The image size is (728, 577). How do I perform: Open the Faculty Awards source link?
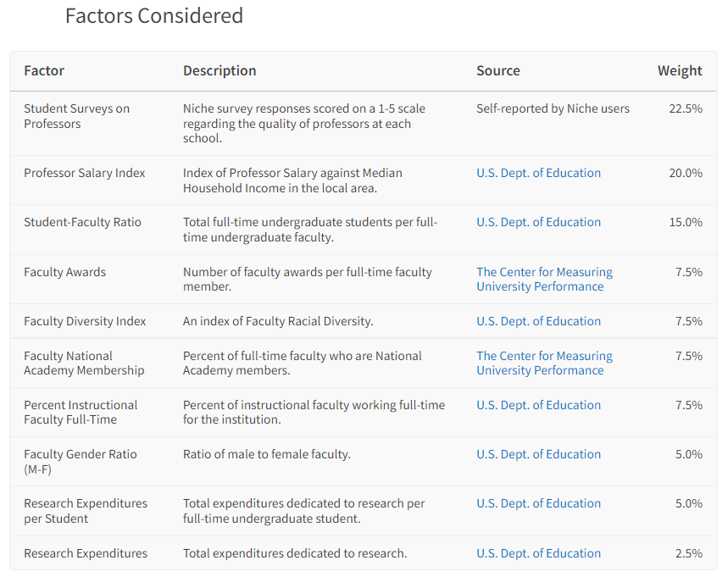544,279
